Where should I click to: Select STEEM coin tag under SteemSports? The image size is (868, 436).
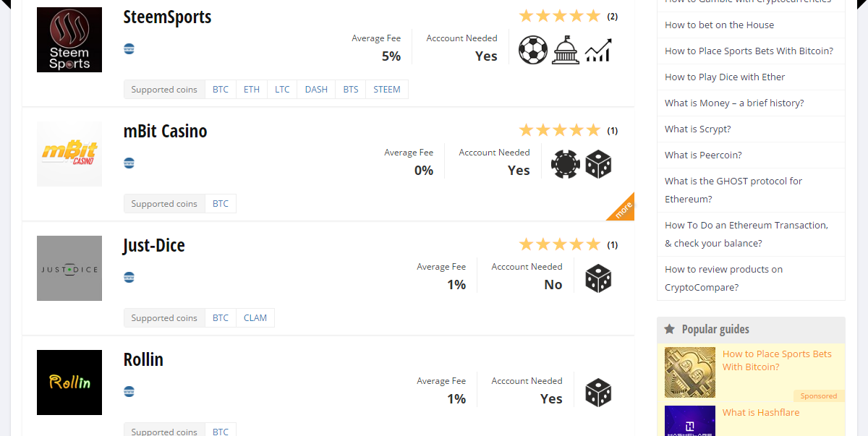pyautogui.click(x=387, y=90)
